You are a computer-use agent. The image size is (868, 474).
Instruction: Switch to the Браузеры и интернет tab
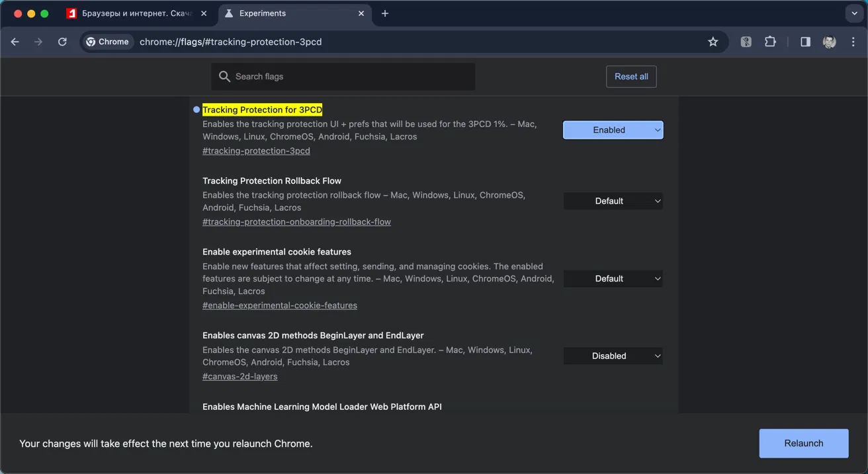pyautogui.click(x=132, y=13)
